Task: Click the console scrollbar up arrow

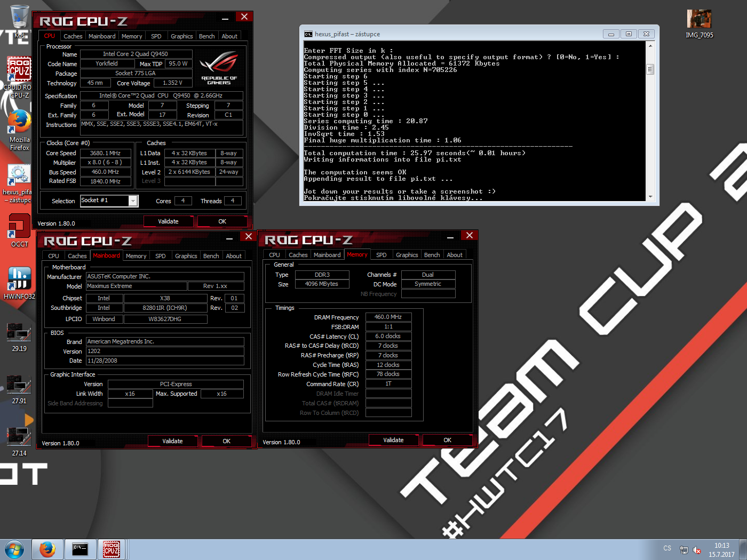Action: 650,46
